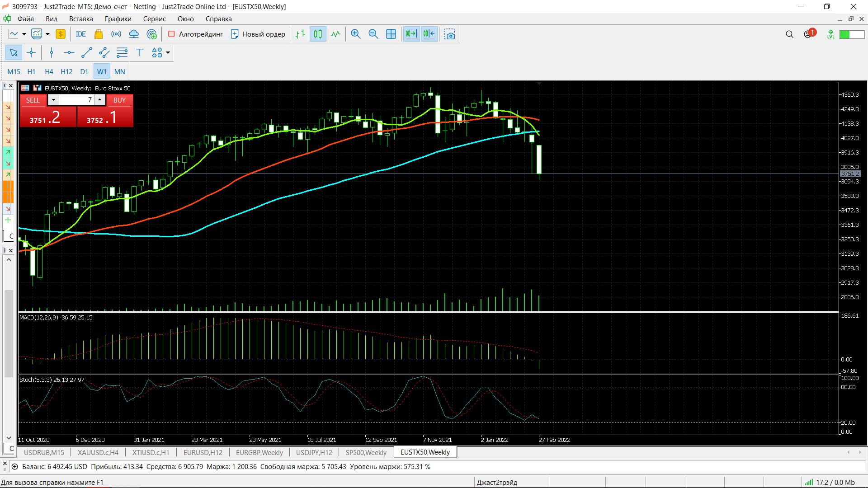Open the Market shopping bag icon

(x=99, y=34)
